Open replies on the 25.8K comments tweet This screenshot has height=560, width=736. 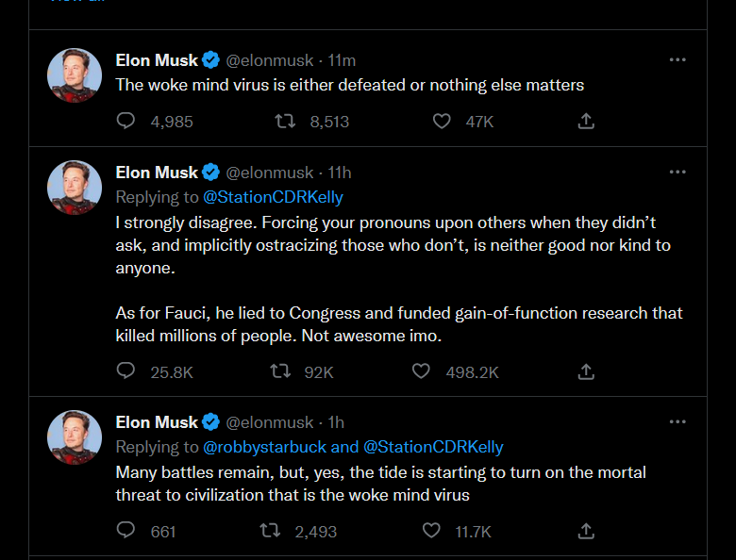125,371
